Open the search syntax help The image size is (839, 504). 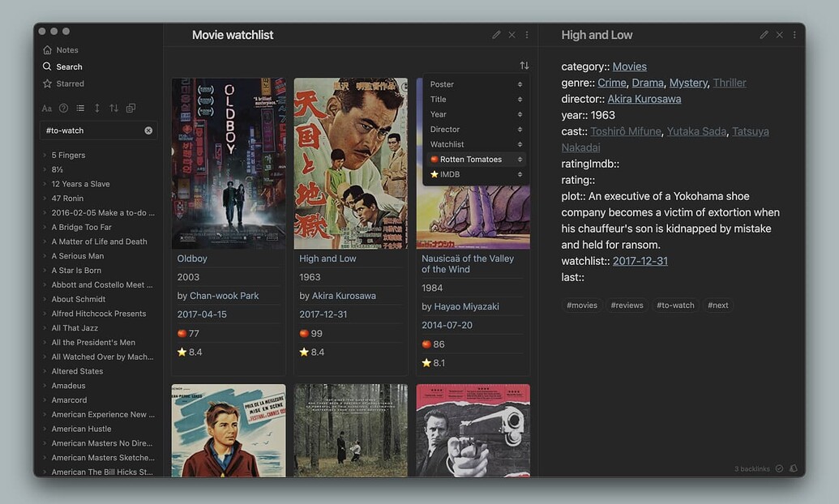[63, 108]
